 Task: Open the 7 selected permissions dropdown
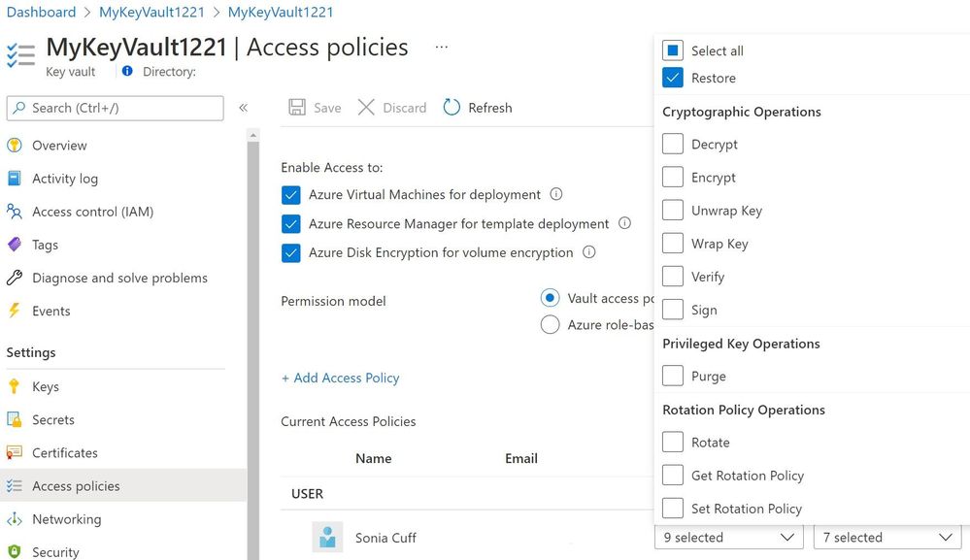[887, 537]
